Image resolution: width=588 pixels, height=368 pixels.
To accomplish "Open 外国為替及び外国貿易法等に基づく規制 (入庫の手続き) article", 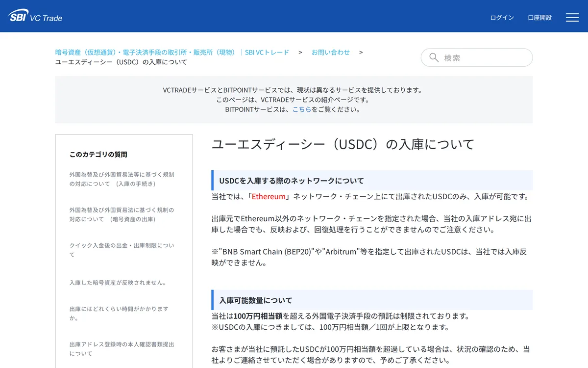I will [x=122, y=179].
